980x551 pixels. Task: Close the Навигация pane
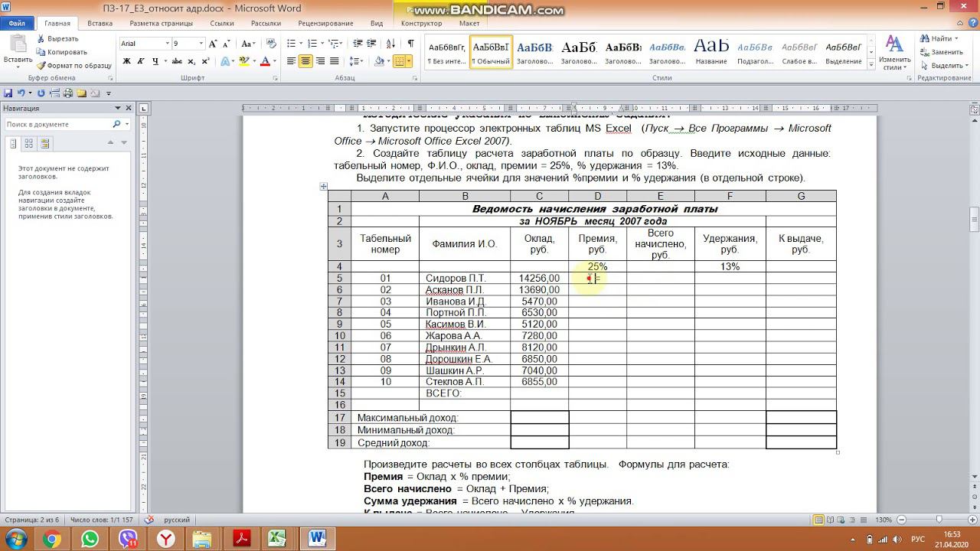click(x=129, y=109)
